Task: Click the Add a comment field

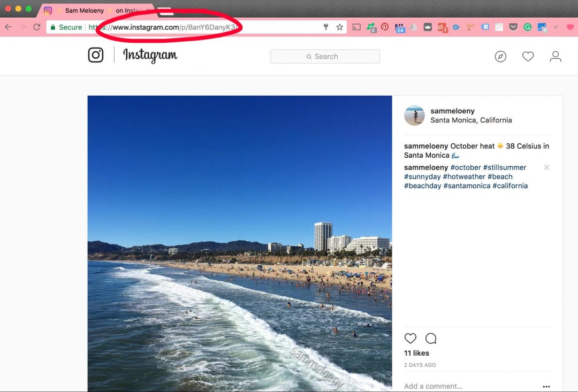Action: pyautogui.click(x=433, y=386)
